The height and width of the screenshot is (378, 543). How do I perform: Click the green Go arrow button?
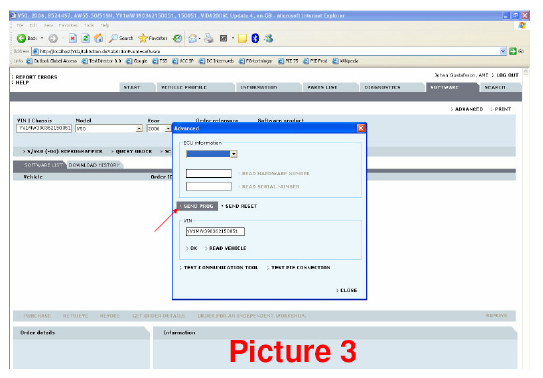[x=513, y=51]
